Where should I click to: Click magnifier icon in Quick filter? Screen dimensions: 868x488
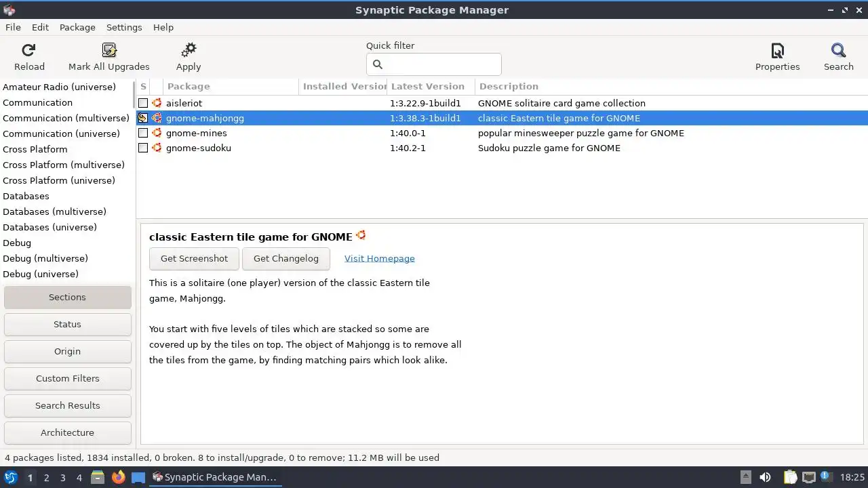click(378, 64)
